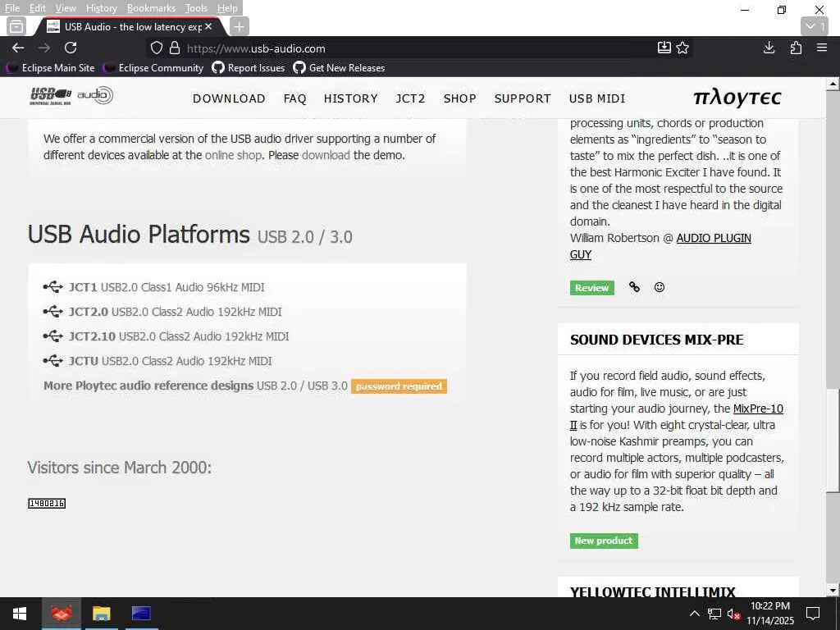Image resolution: width=840 pixels, height=630 pixels.
Task: Click the New product badge
Action: [604, 541]
